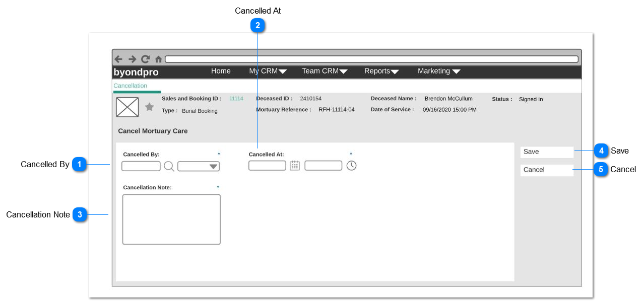Click the record image placeholder thumbnail
The image size is (644, 302).
127,107
